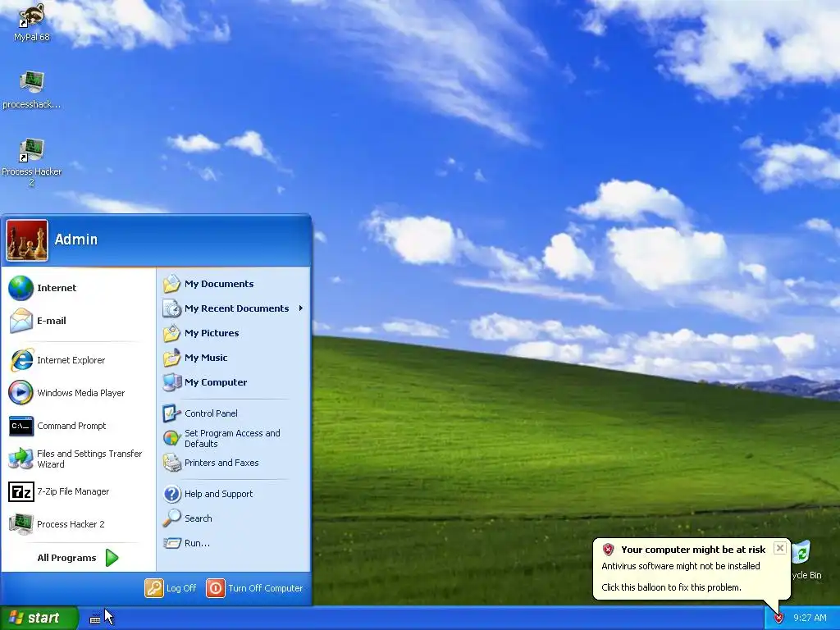Select the E-mail menu entry label
The image size is (840, 630).
pyautogui.click(x=52, y=321)
